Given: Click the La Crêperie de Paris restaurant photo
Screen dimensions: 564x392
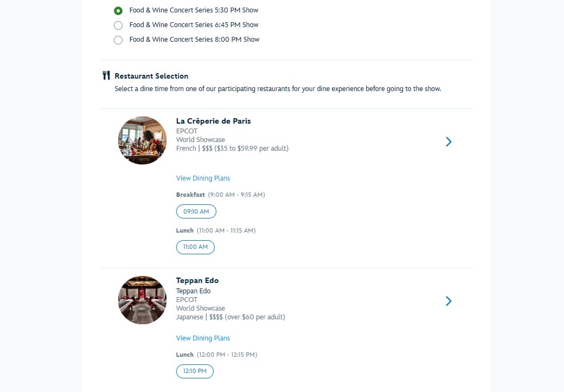Looking at the screenshot, I should pos(142,140).
